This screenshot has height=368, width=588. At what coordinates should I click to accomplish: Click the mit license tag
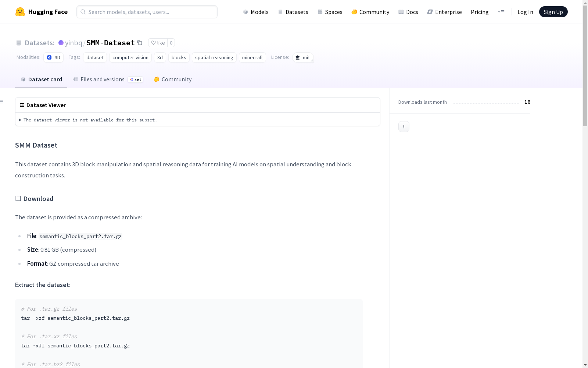point(303,57)
